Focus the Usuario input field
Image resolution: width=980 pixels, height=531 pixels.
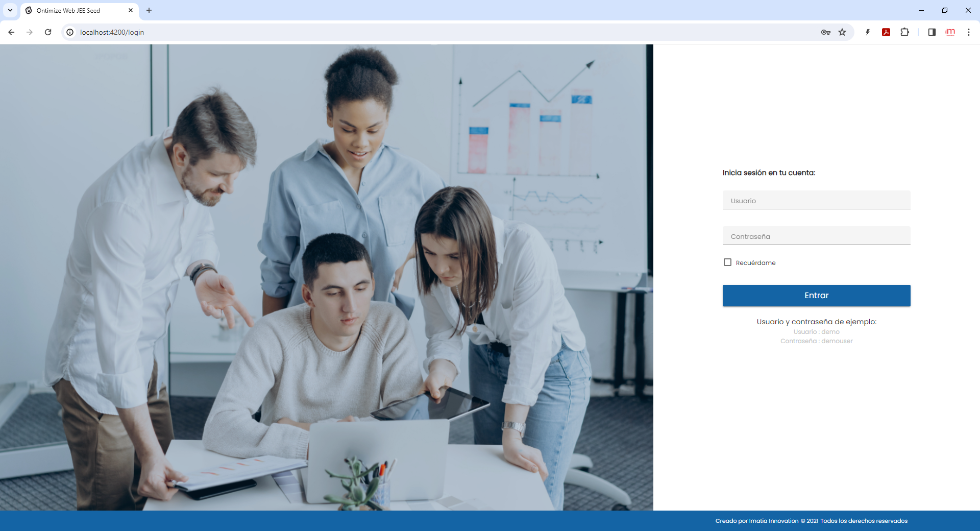pyautogui.click(x=816, y=200)
